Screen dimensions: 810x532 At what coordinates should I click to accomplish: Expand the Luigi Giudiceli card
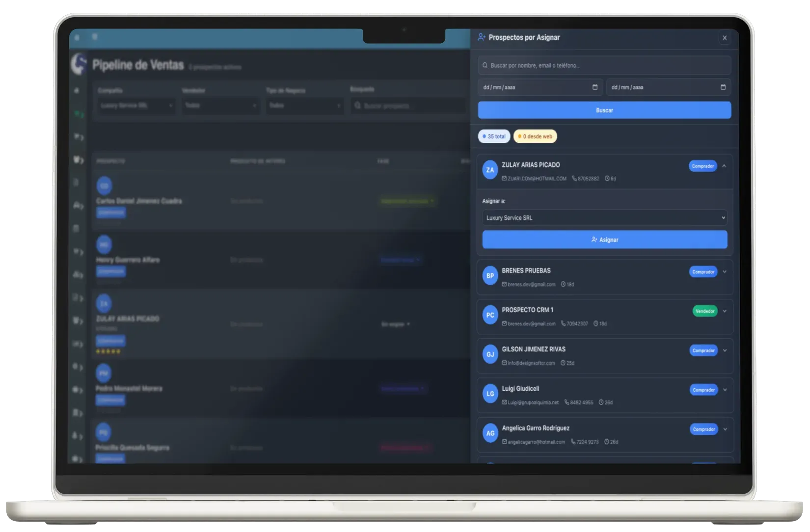point(725,390)
